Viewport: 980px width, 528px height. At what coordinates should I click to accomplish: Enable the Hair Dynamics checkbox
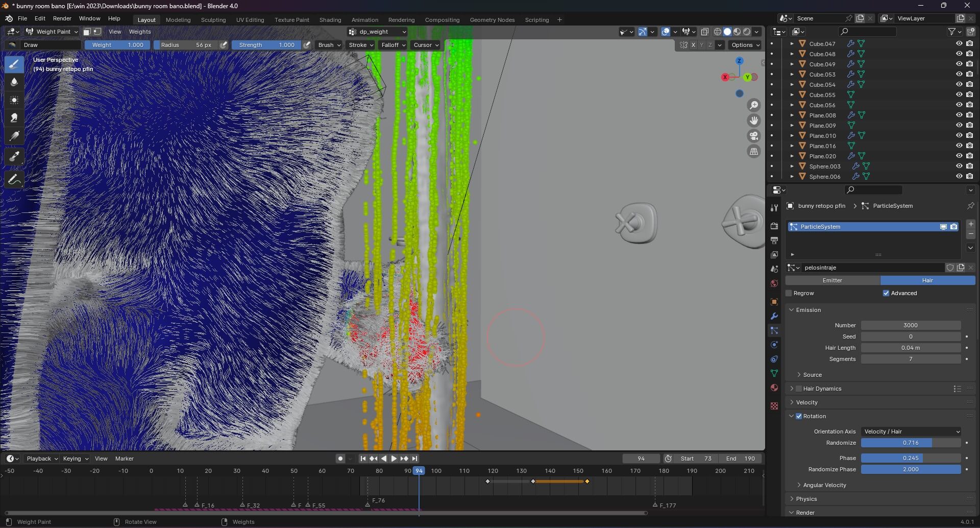click(x=799, y=389)
